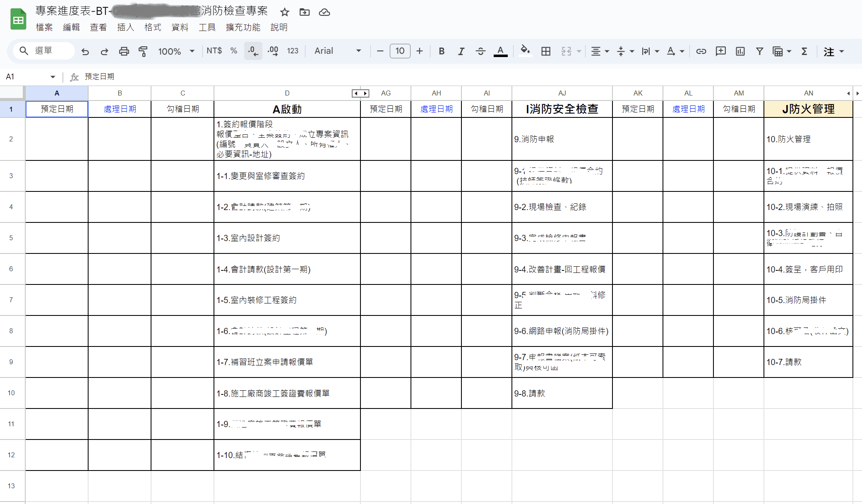Screen dimensions: 862x504
Task: Toggle bold formatting
Action: [442, 51]
